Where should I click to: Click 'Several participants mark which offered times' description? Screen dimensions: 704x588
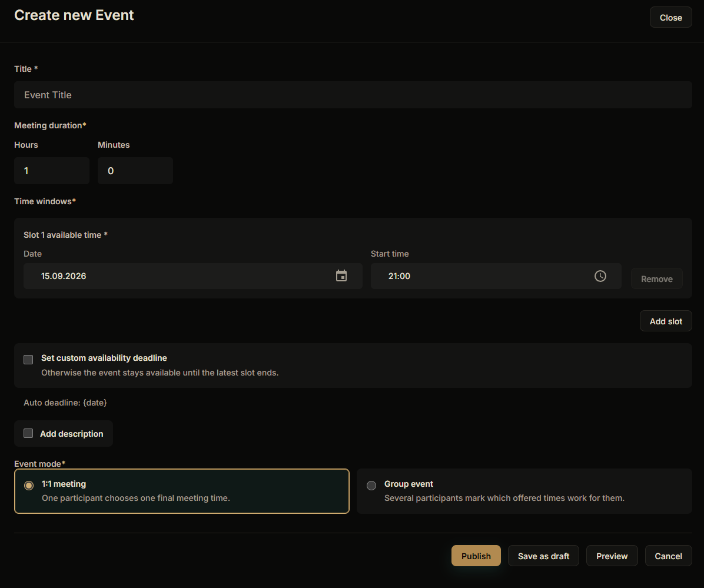pyautogui.click(x=504, y=498)
